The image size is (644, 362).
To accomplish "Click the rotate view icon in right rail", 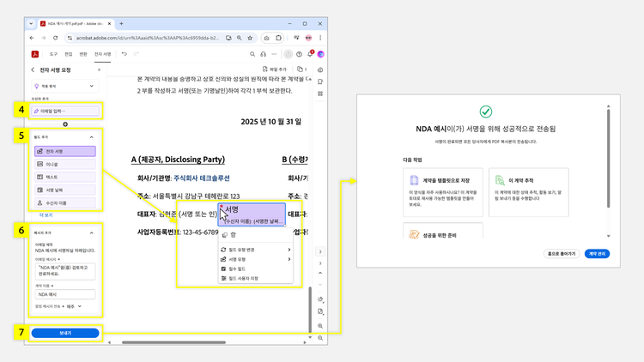I will tap(320, 299).
